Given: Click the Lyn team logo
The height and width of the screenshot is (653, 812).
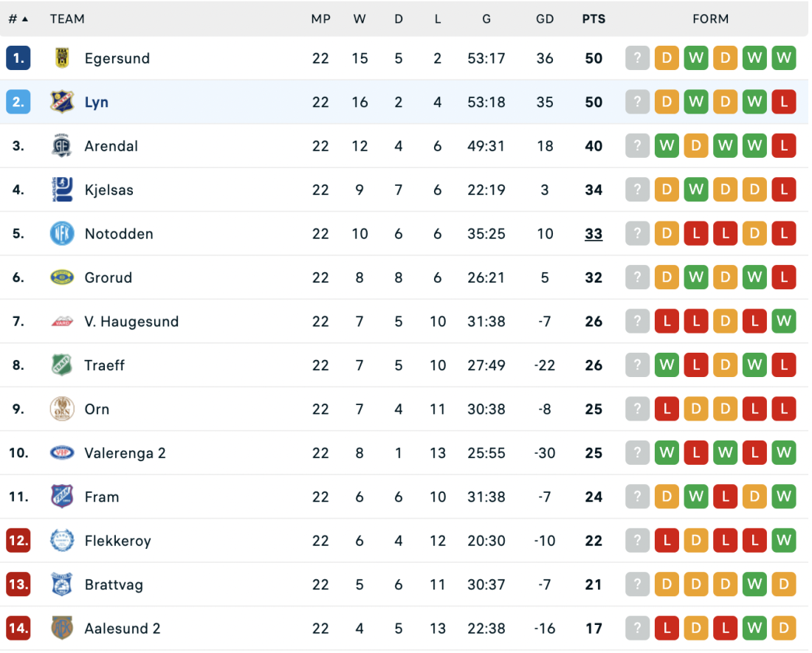Looking at the screenshot, I should (62, 102).
